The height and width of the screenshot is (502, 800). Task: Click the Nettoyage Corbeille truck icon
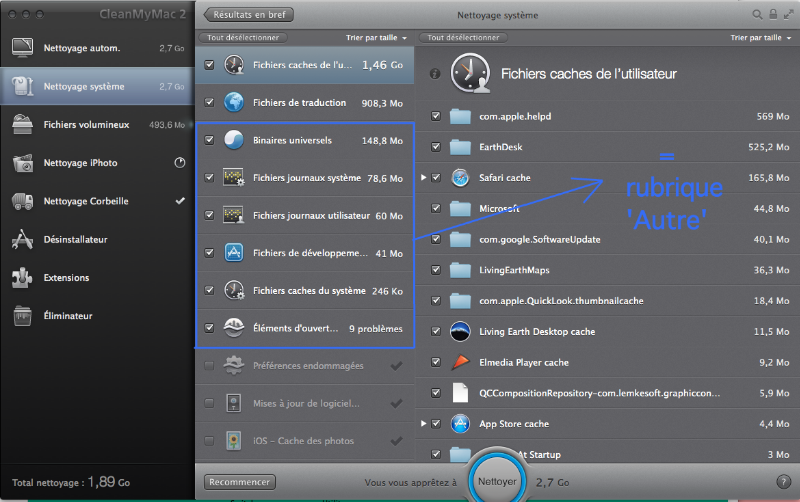click(24, 202)
